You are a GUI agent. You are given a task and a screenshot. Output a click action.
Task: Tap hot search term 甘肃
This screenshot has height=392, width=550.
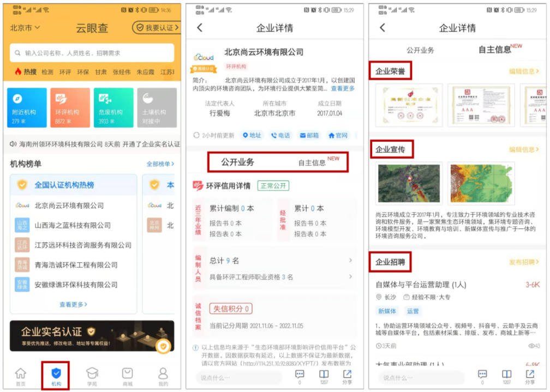(100, 72)
